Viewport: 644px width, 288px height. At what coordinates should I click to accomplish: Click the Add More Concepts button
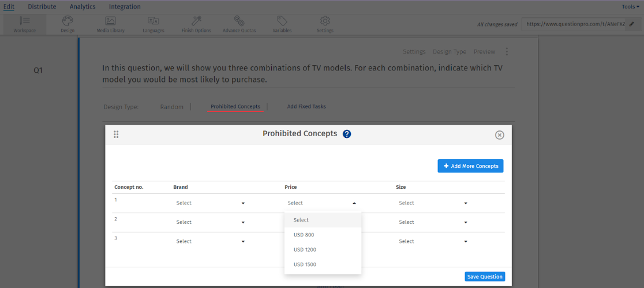point(470,166)
